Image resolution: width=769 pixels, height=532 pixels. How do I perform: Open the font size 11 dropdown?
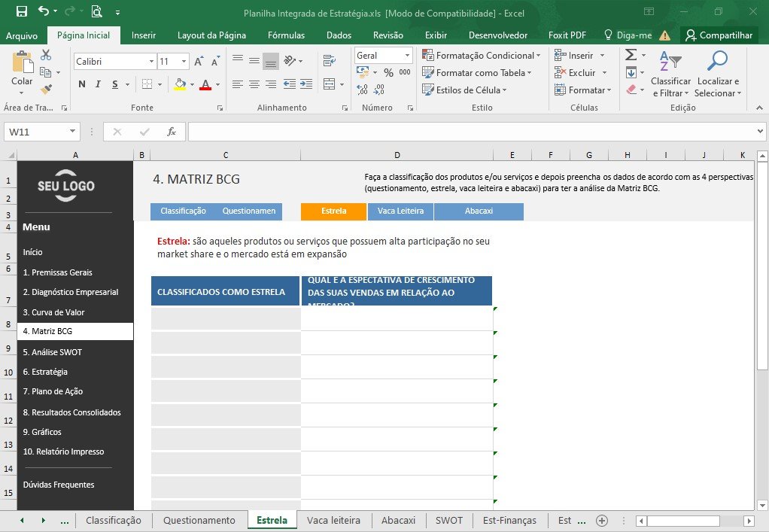[x=184, y=61]
